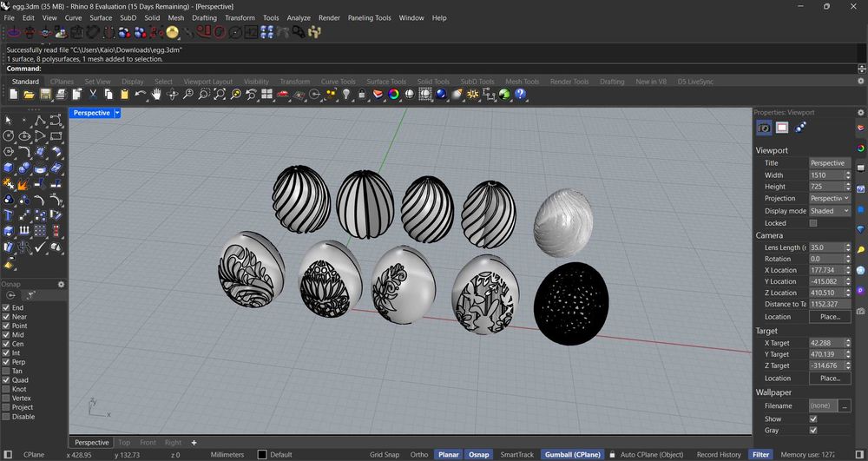Click the light bulb Hide Objects icon
The image size is (868, 461).
point(346,95)
